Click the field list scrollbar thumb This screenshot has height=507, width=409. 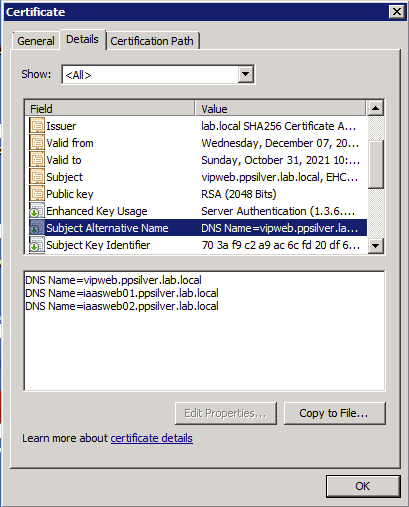pos(376,164)
